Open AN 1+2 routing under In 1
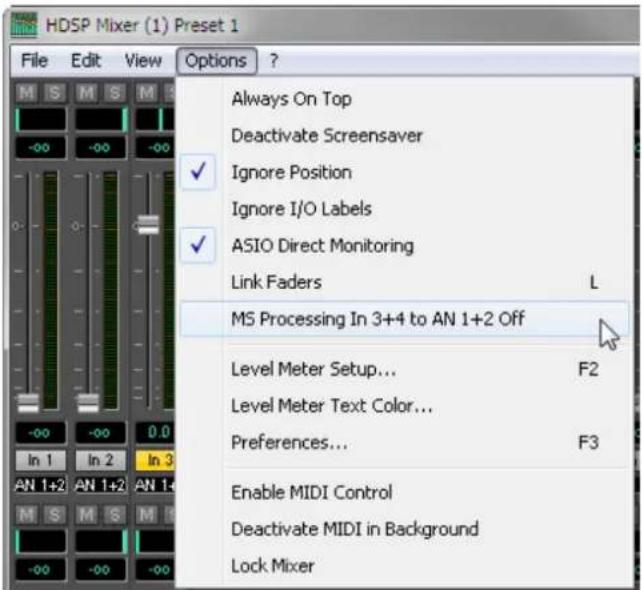 coord(40,486)
